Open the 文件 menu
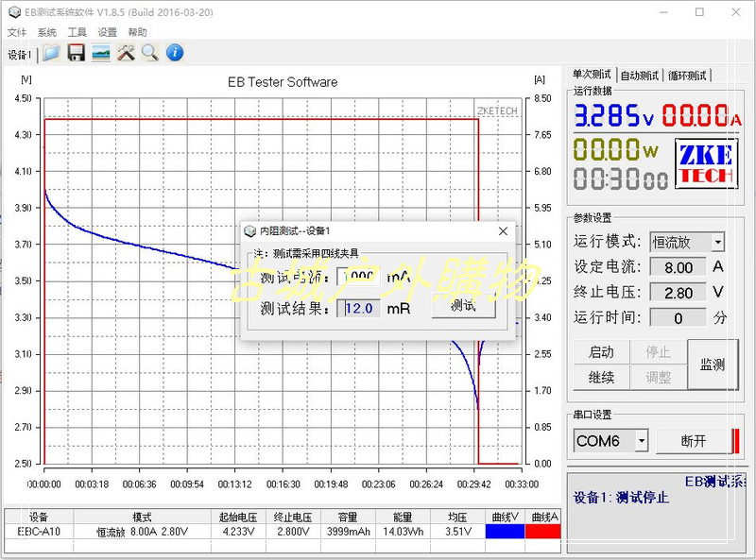 [17, 32]
